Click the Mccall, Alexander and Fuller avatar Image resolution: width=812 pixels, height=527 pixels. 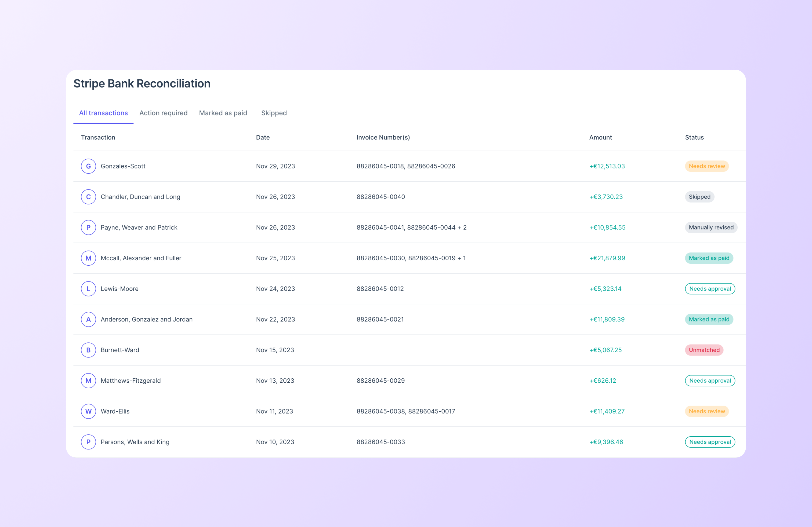coord(88,258)
